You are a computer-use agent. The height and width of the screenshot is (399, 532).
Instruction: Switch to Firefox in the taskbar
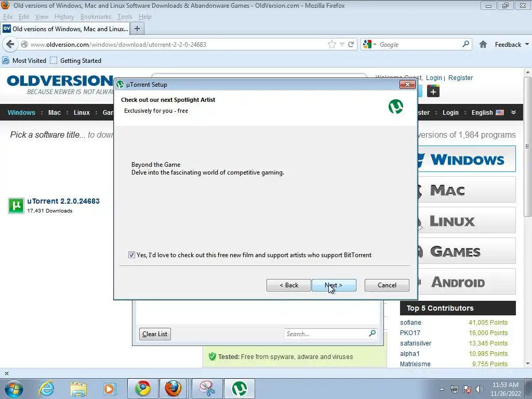(x=173, y=389)
